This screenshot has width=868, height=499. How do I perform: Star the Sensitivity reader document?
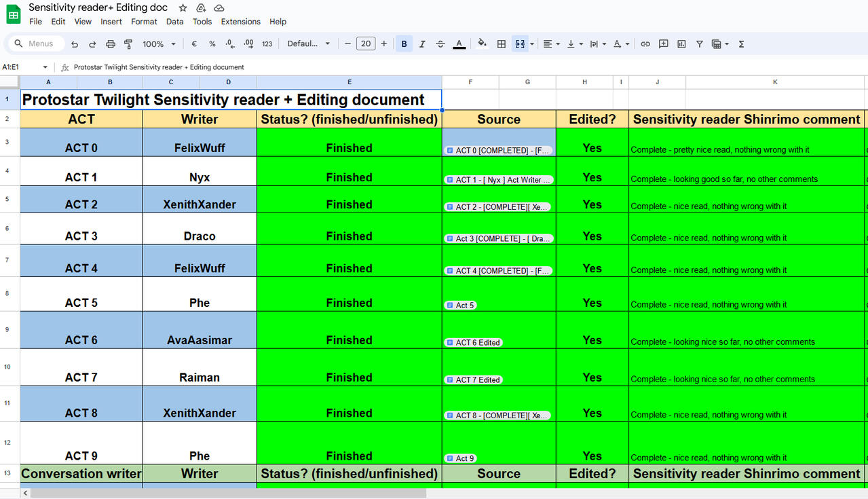[182, 7]
